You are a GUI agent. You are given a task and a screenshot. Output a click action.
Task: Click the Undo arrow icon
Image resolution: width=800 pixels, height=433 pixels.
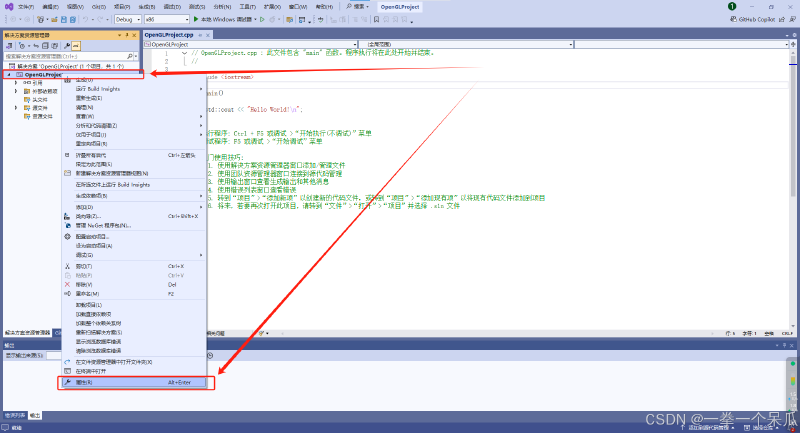85,19
